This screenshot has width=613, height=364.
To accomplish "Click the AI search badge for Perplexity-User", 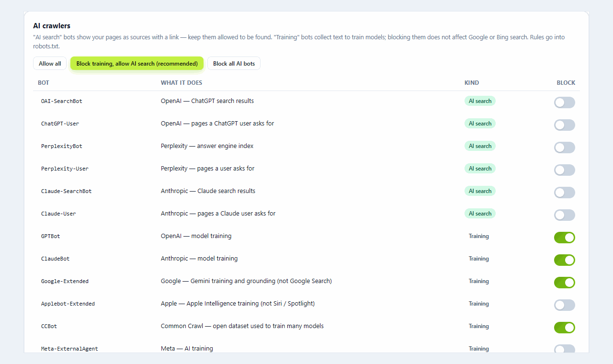I will tap(480, 169).
